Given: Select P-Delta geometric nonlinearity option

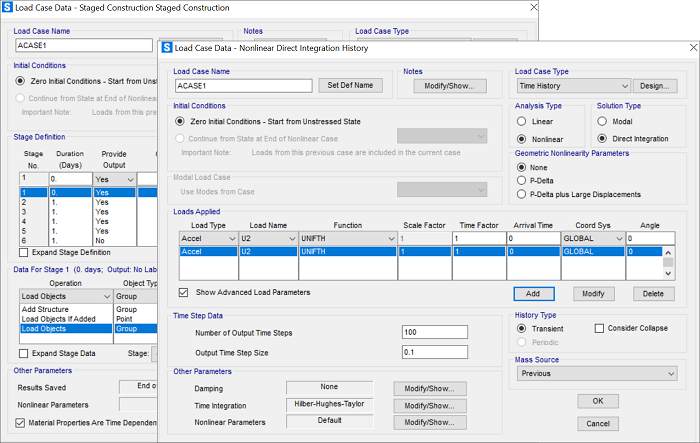Looking at the screenshot, I should pyautogui.click(x=521, y=180).
